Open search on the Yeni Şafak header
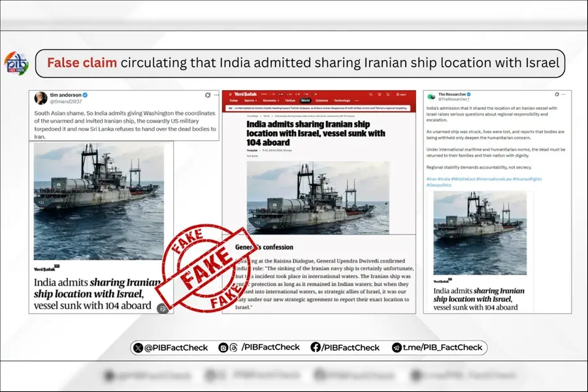This screenshot has width=588, height=392. [x=370, y=95]
